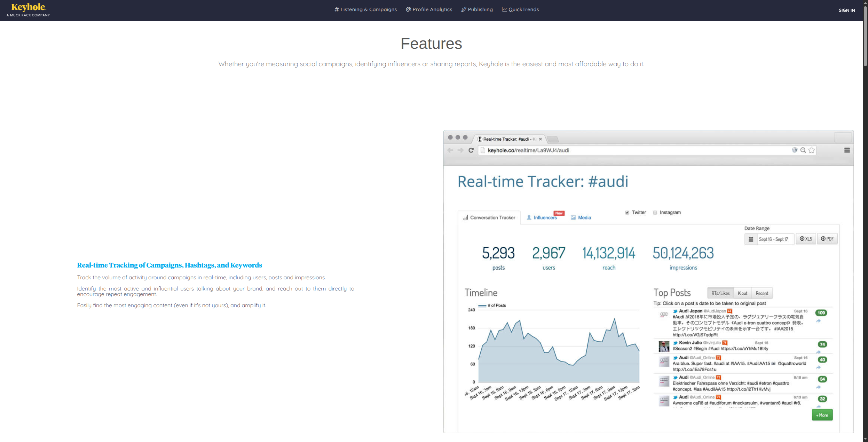Click the scrollbar down arrow
Screen dimensions: 868x442
865,439
